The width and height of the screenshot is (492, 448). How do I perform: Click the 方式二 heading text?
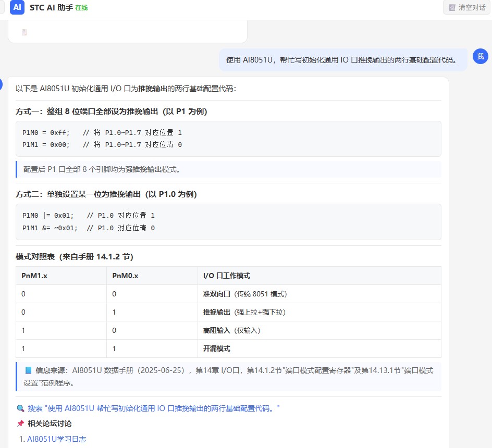pyautogui.click(x=106, y=194)
